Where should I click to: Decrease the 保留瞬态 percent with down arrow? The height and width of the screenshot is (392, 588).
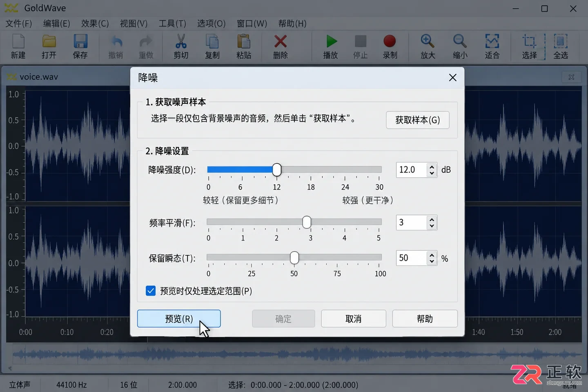point(432,261)
